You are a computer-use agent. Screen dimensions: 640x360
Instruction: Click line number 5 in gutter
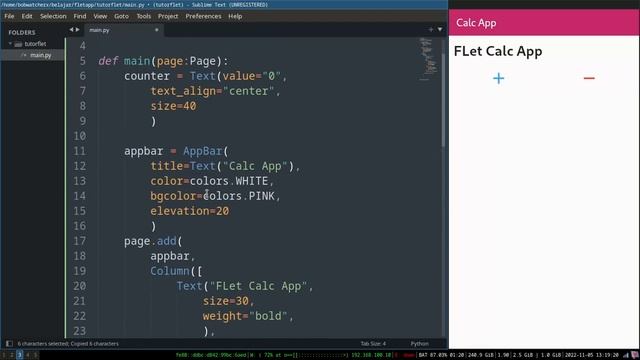(x=82, y=61)
